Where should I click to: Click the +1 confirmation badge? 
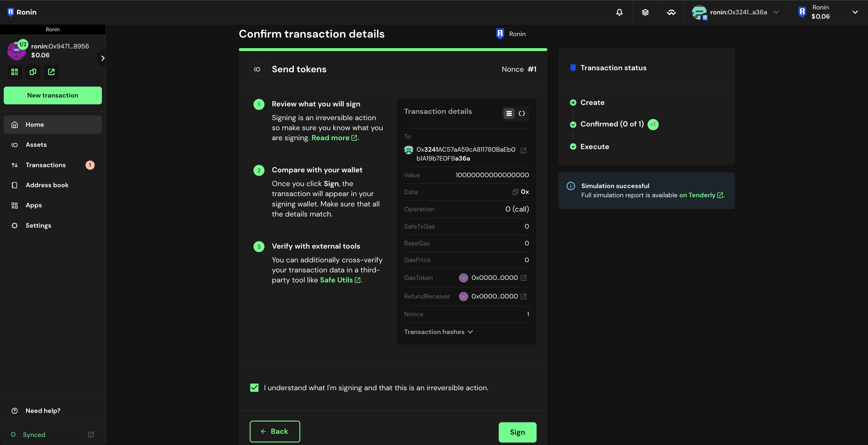pyautogui.click(x=653, y=124)
